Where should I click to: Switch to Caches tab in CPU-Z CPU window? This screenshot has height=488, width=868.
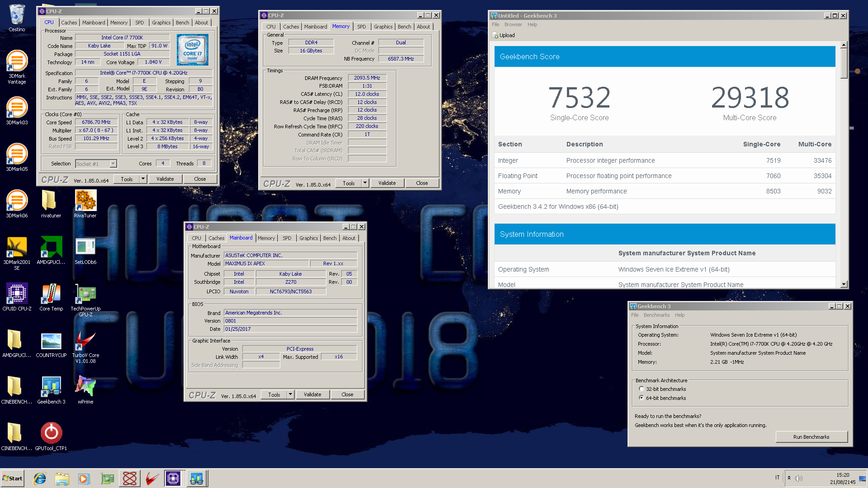coord(69,23)
